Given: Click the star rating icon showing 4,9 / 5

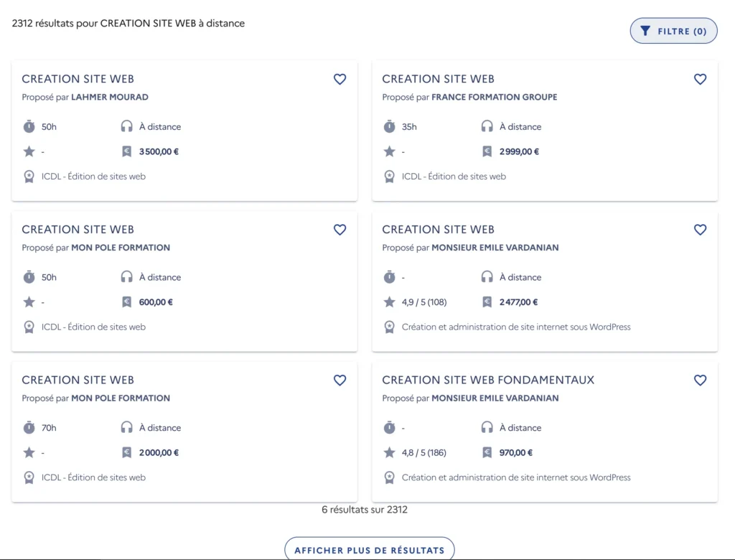Looking at the screenshot, I should 388,302.
